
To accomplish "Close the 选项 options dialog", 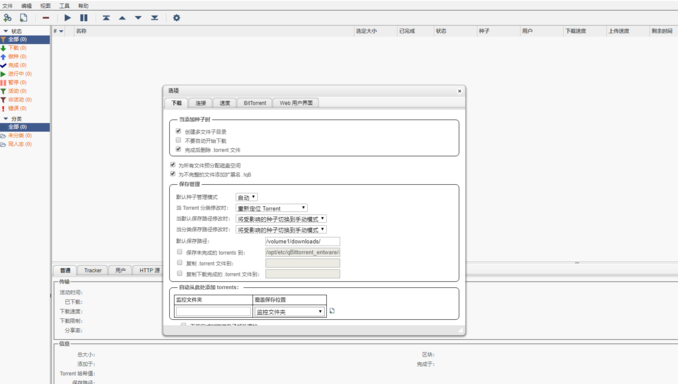I will coord(459,91).
